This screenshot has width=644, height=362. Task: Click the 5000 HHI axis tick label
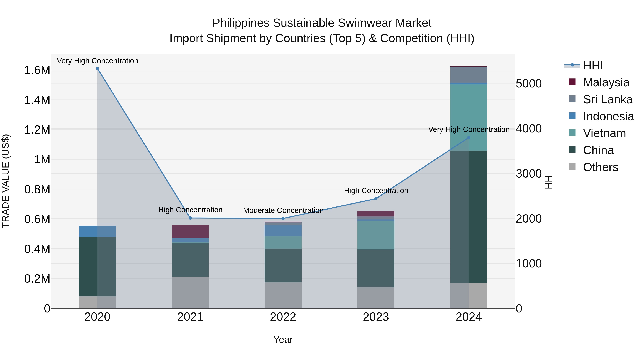(529, 83)
